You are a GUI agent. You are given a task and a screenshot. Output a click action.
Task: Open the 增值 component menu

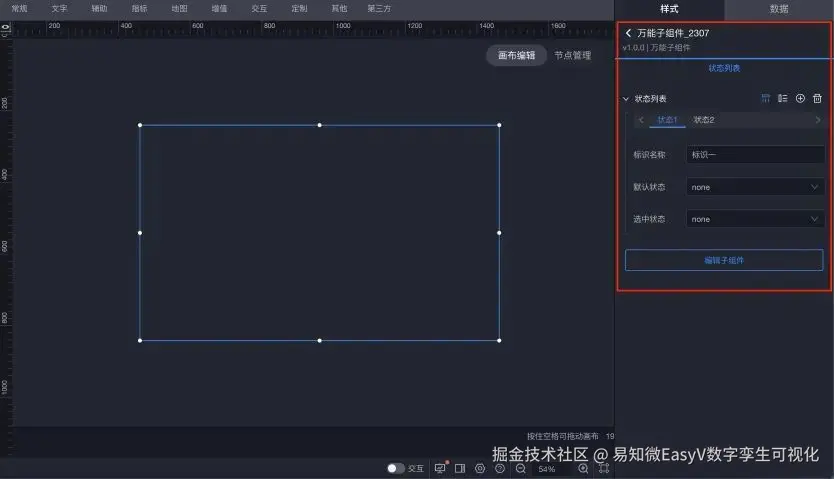click(x=219, y=9)
